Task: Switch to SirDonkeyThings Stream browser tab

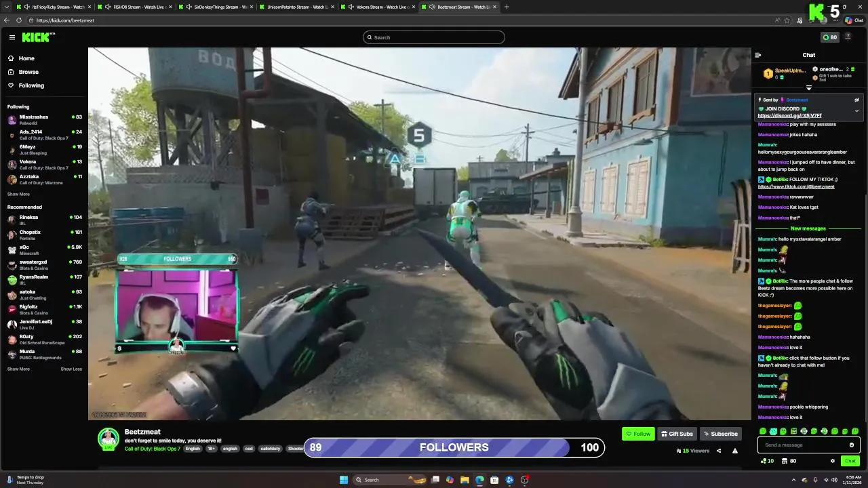Action: 215,7
